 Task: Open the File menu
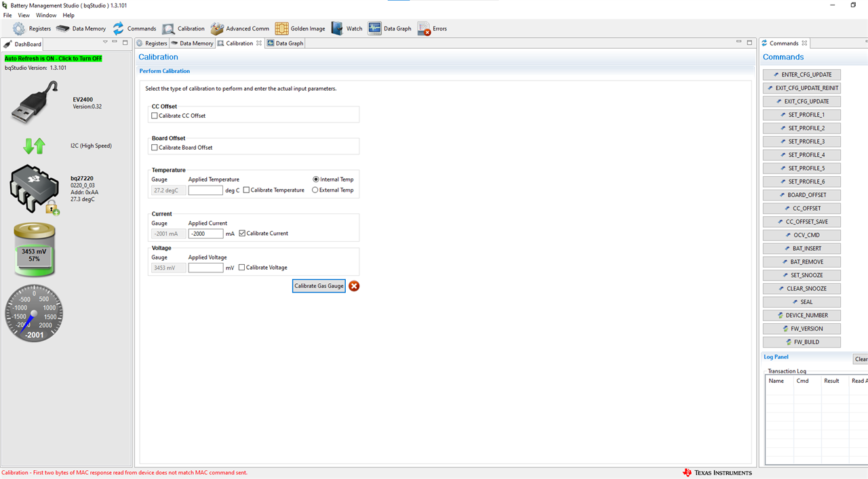coord(8,15)
